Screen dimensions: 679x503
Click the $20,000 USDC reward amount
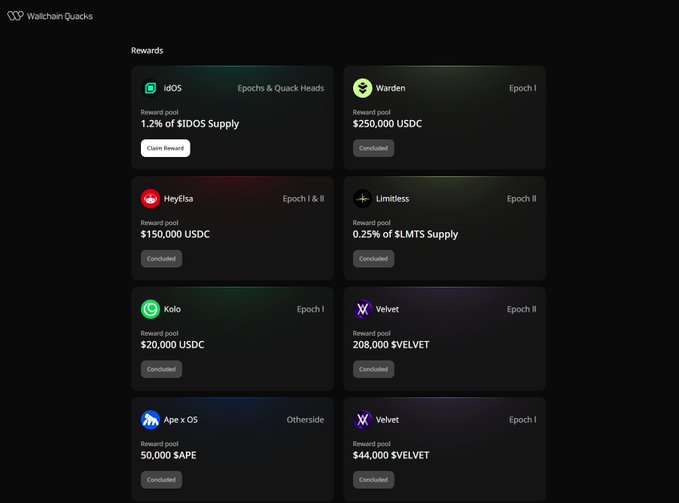tap(172, 345)
